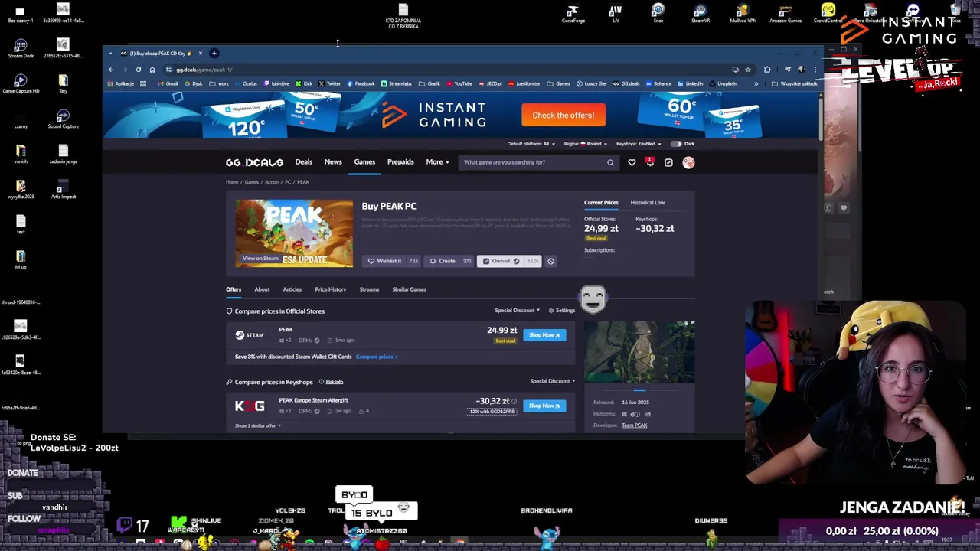Open the Streamlabs bookmark
The image size is (980, 551).
click(x=396, y=83)
